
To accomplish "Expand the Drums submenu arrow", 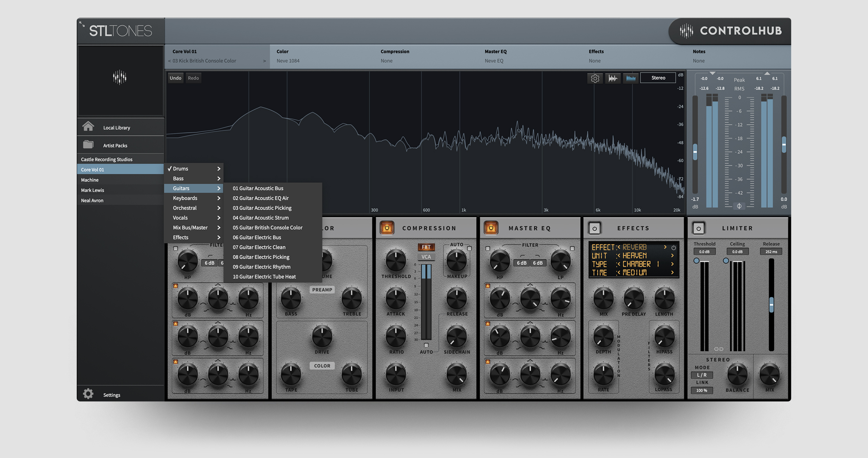I will (219, 169).
